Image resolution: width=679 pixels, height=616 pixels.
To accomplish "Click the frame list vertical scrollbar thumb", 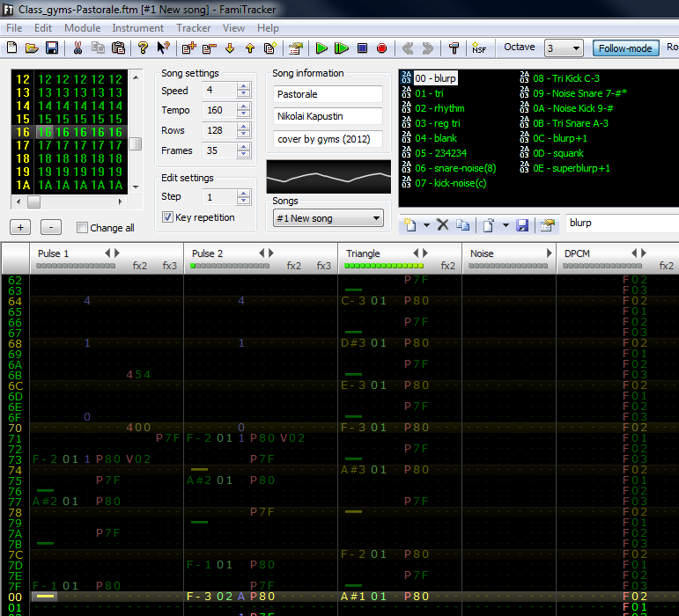I will pyautogui.click(x=136, y=143).
